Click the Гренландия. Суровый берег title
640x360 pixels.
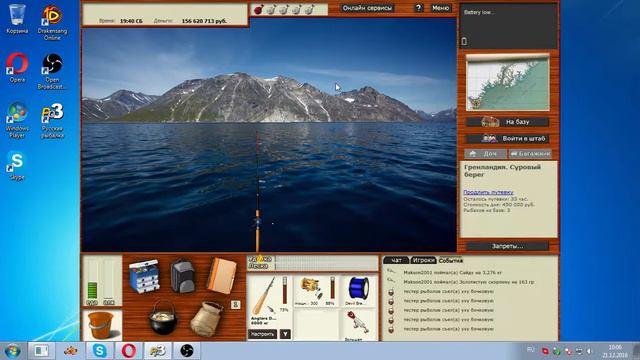coord(502,171)
